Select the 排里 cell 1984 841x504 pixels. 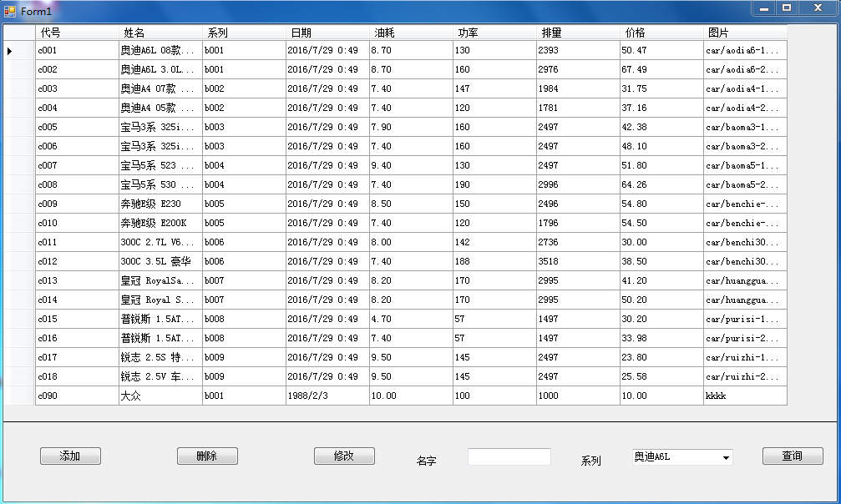point(578,89)
